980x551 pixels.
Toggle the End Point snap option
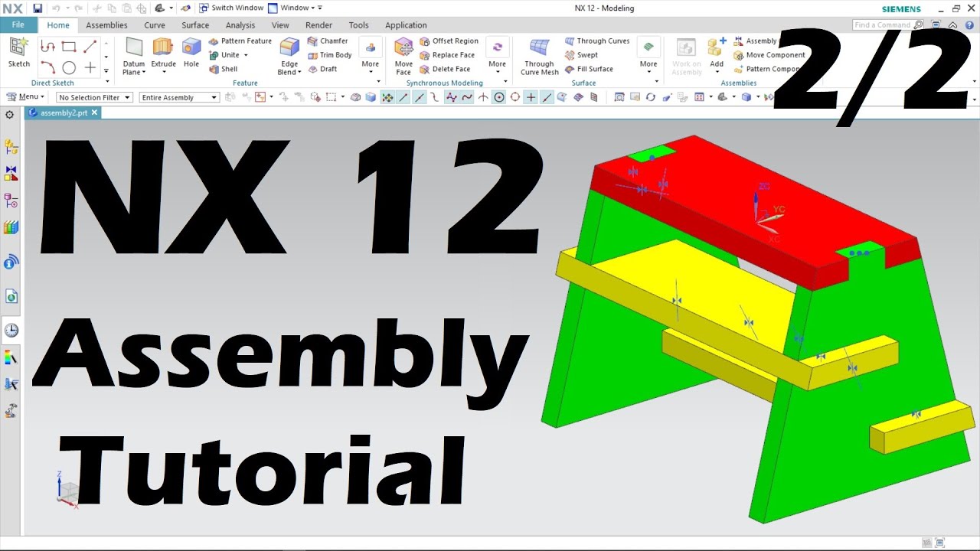point(403,97)
